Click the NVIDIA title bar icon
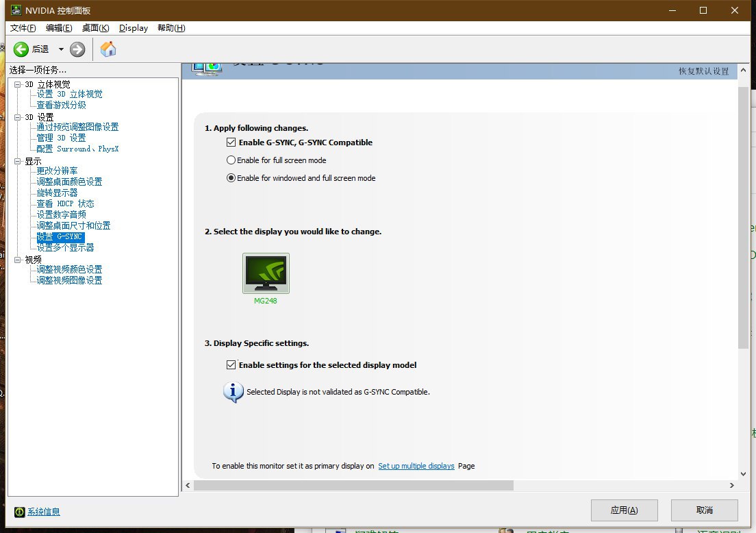Image resolution: width=756 pixels, height=533 pixels. (x=16, y=10)
